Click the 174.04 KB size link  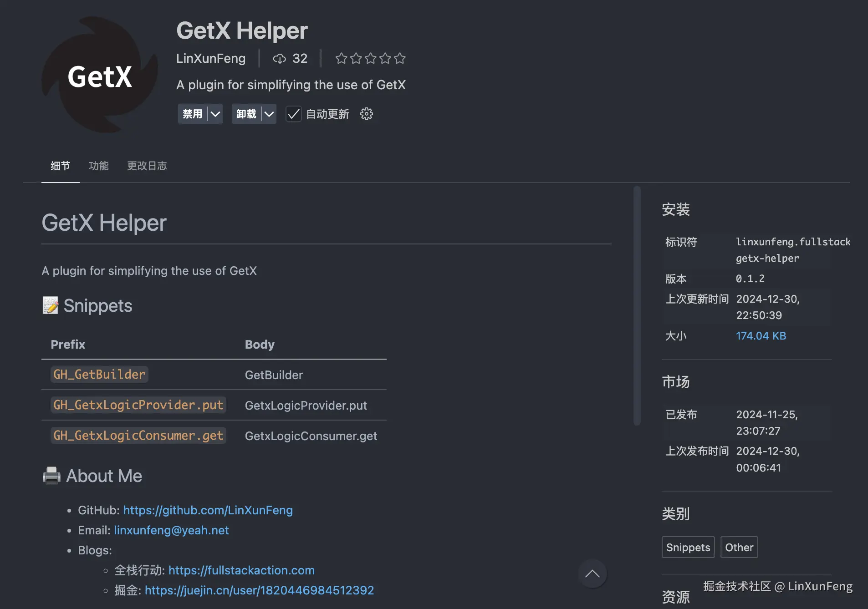click(x=761, y=336)
